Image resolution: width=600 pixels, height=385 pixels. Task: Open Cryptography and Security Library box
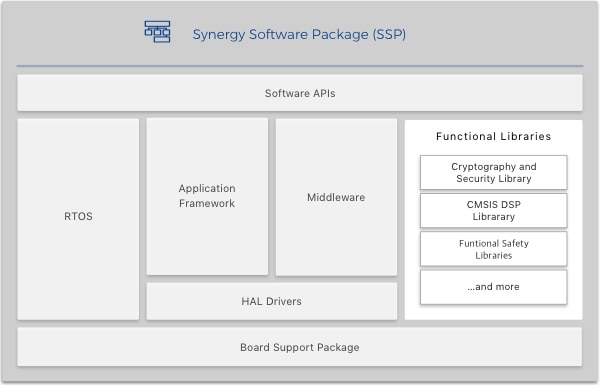pyautogui.click(x=494, y=173)
